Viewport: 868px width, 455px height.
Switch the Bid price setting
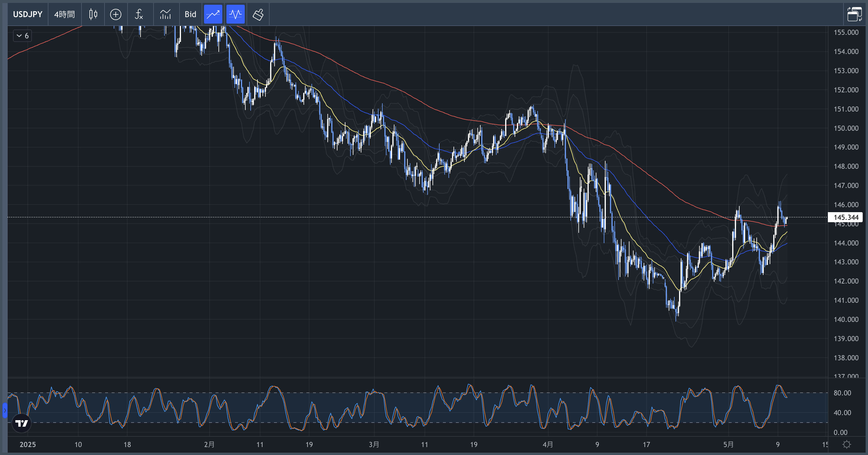coord(190,14)
